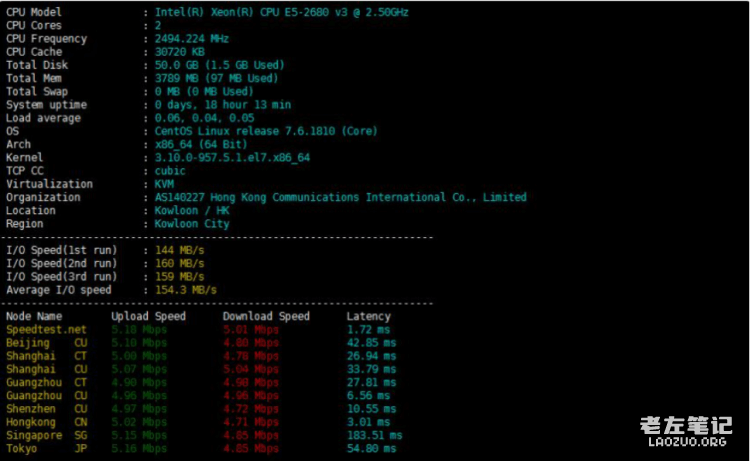Click the System uptime value
Screen dimensions: 750x461
[222, 104]
